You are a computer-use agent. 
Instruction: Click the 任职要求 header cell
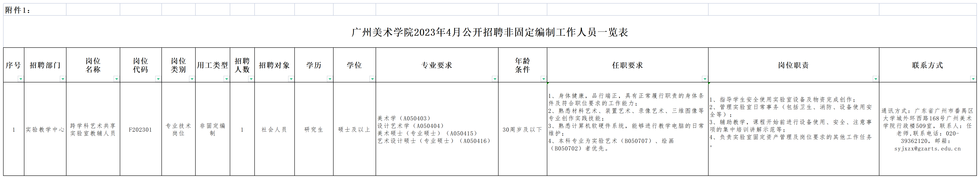coord(628,65)
